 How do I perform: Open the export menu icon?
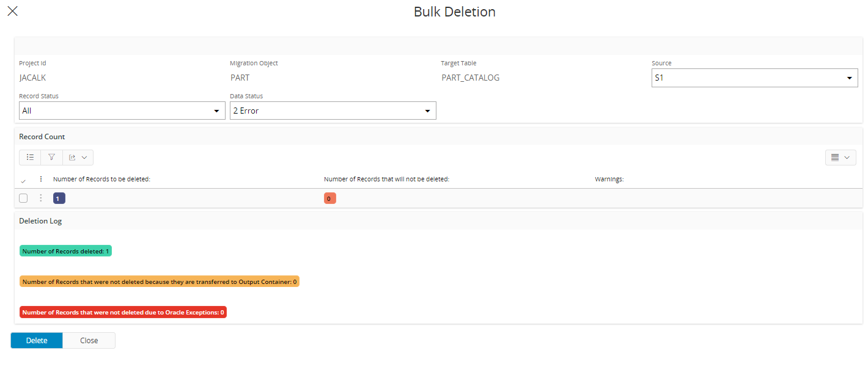click(78, 158)
